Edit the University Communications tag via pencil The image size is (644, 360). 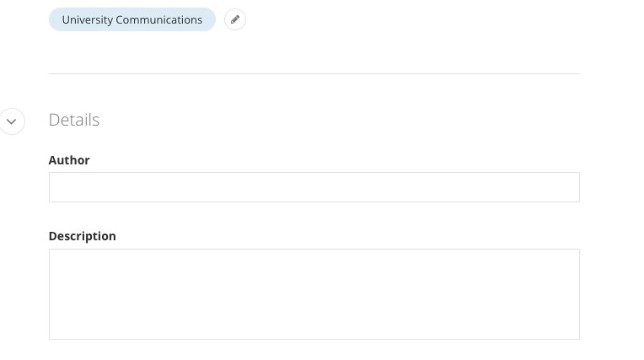click(235, 19)
